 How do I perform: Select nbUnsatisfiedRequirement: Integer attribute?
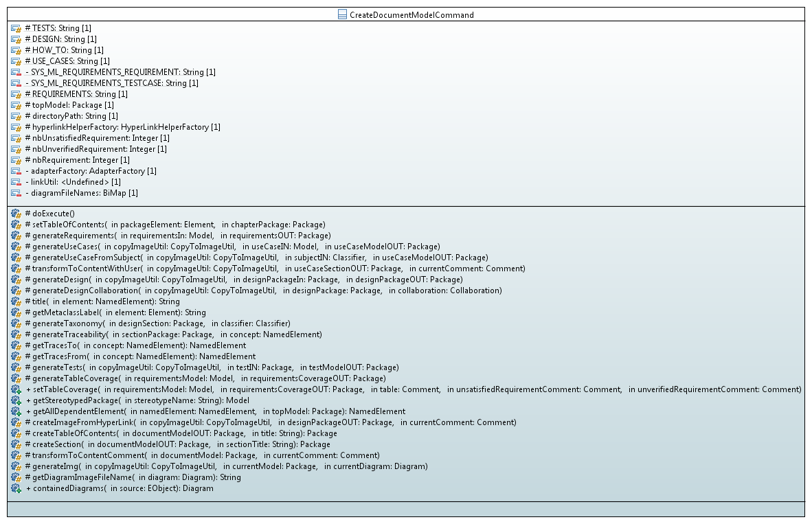pyautogui.click(x=98, y=138)
